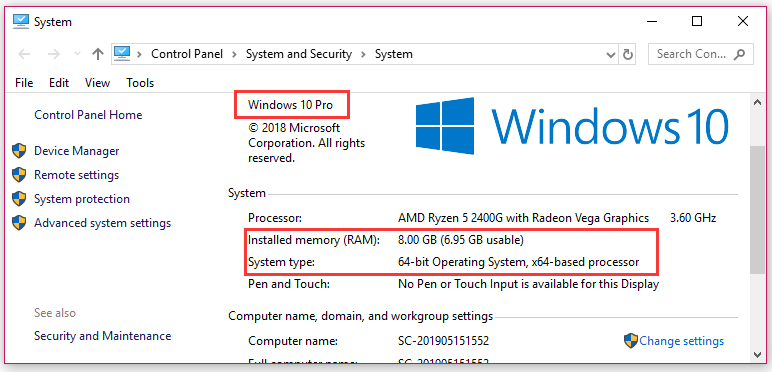Click the Refresh button in address bar
This screenshot has height=372, width=772.
(x=628, y=54)
